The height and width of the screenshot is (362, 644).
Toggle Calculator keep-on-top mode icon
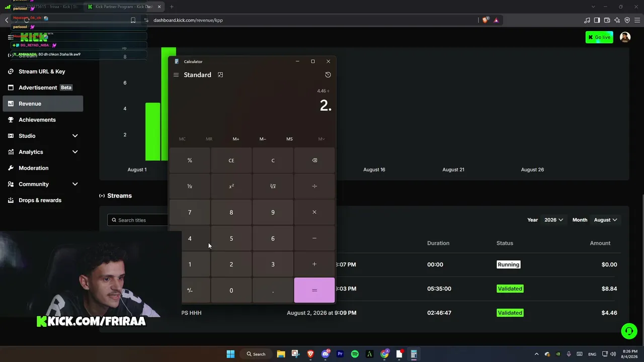(220, 75)
